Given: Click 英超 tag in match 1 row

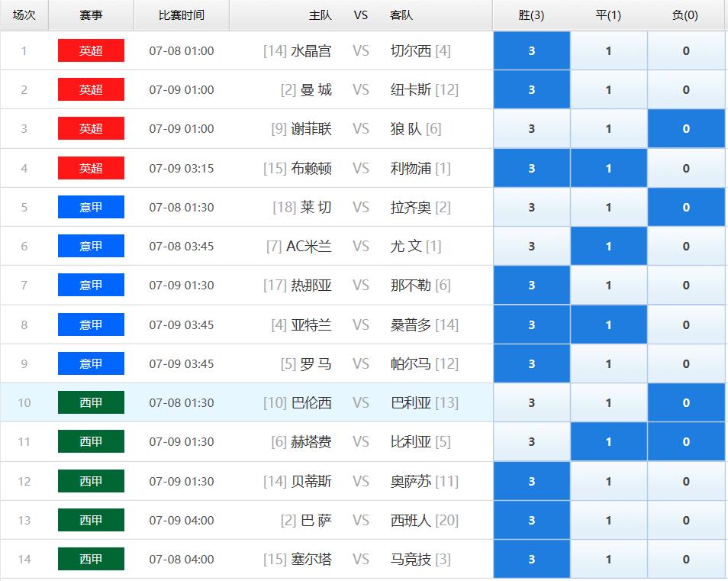Looking at the screenshot, I should tap(91, 50).
